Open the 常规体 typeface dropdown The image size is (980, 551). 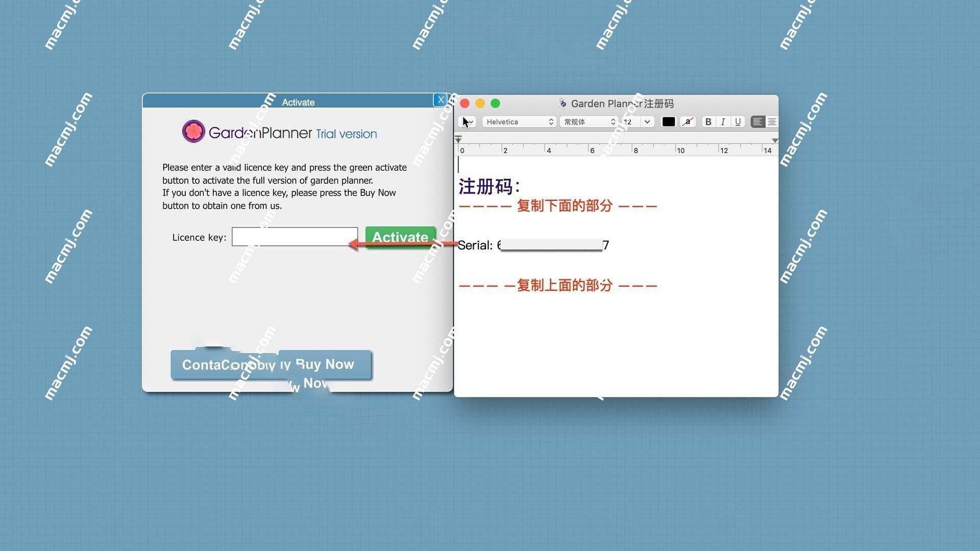pos(589,122)
